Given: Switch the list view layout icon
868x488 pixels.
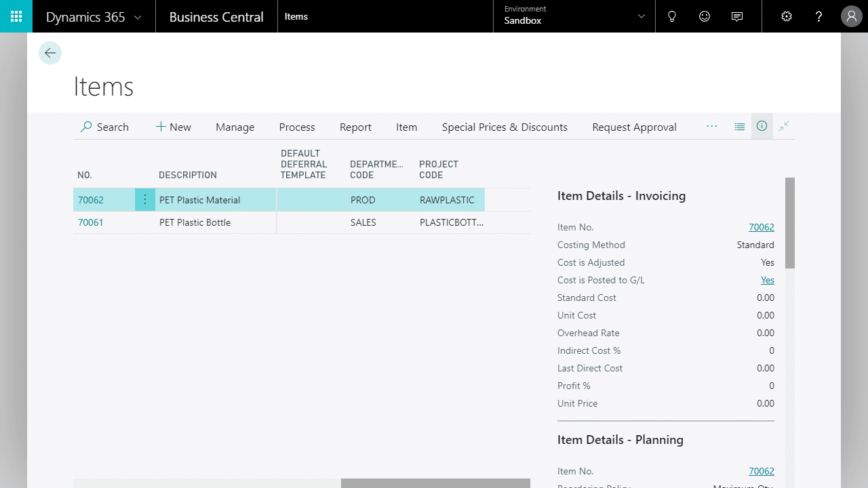Looking at the screenshot, I should tap(740, 126).
